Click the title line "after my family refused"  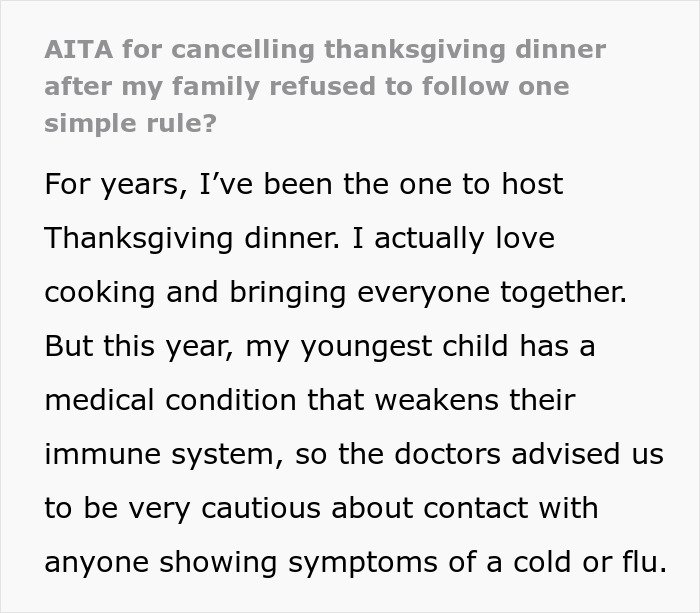point(201,86)
